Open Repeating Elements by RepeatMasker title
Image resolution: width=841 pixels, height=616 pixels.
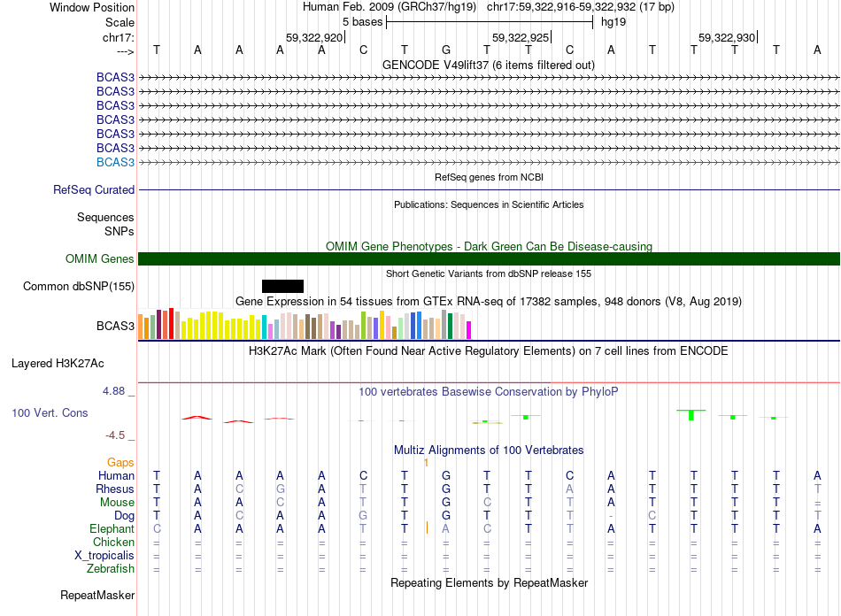(x=489, y=582)
